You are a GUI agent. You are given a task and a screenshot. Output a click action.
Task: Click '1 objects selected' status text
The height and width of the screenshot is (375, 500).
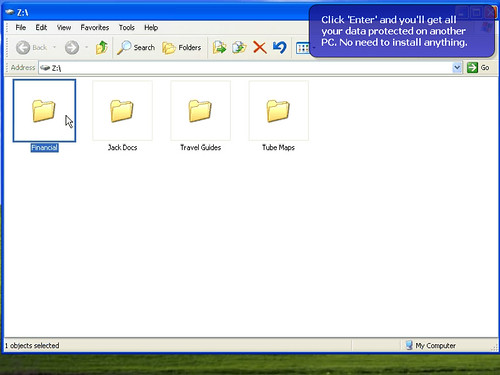point(32,346)
